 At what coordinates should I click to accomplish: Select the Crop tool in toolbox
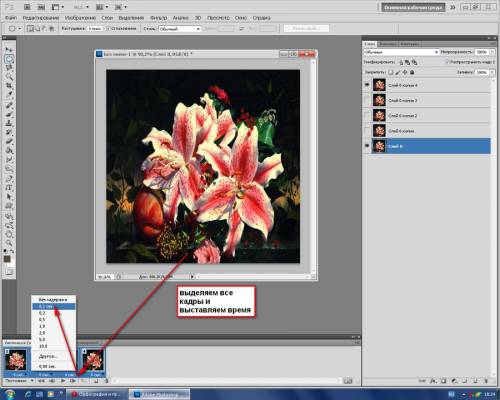(9, 86)
